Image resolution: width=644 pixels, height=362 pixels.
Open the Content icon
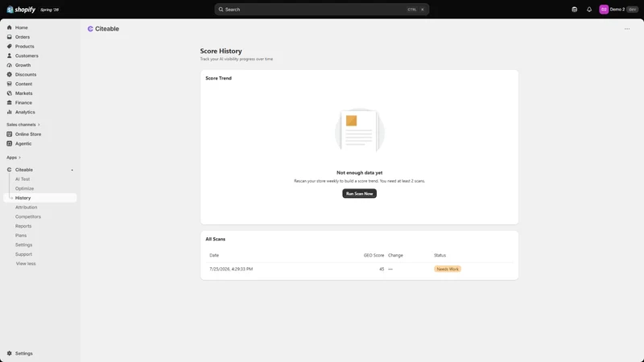click(10, 84)
